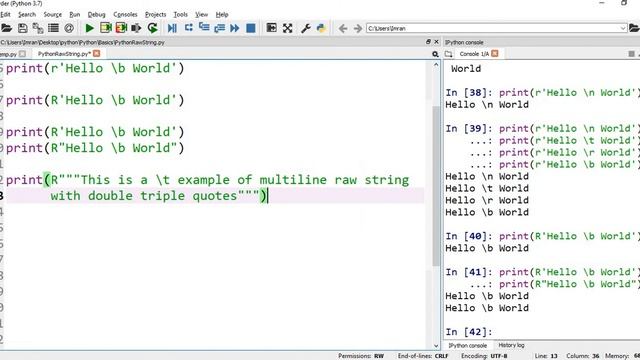Toggle fullscreen mode icon
This screenshot has width=640, height=360.
[x=288, y=28]
